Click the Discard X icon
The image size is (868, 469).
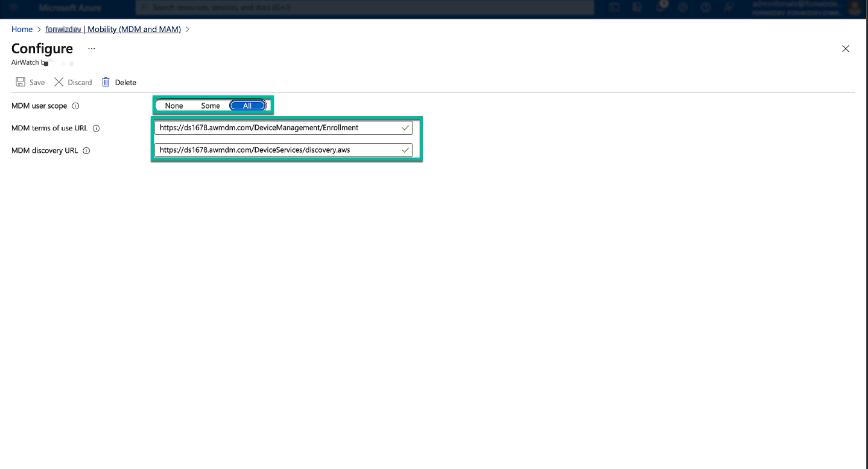(59, 82)
